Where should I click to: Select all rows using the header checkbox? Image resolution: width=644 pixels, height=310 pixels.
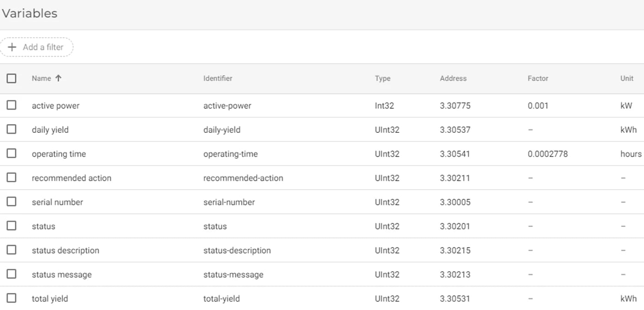12,78
